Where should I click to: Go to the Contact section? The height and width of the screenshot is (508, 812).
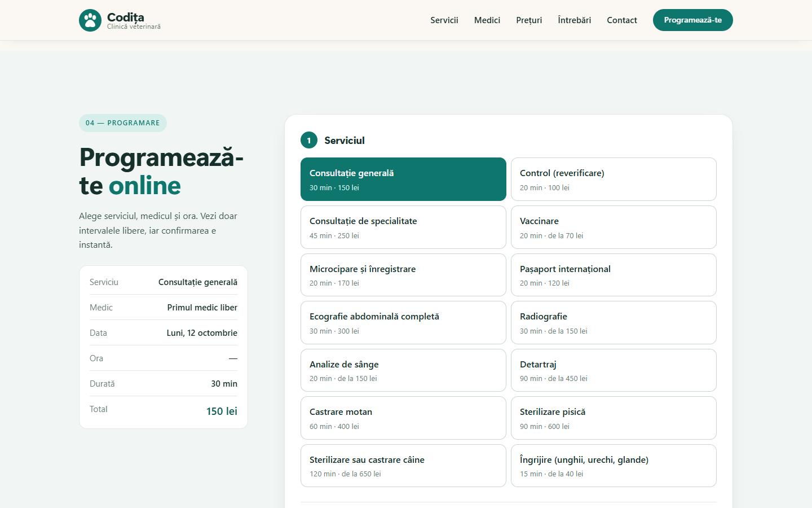(622, 20)
